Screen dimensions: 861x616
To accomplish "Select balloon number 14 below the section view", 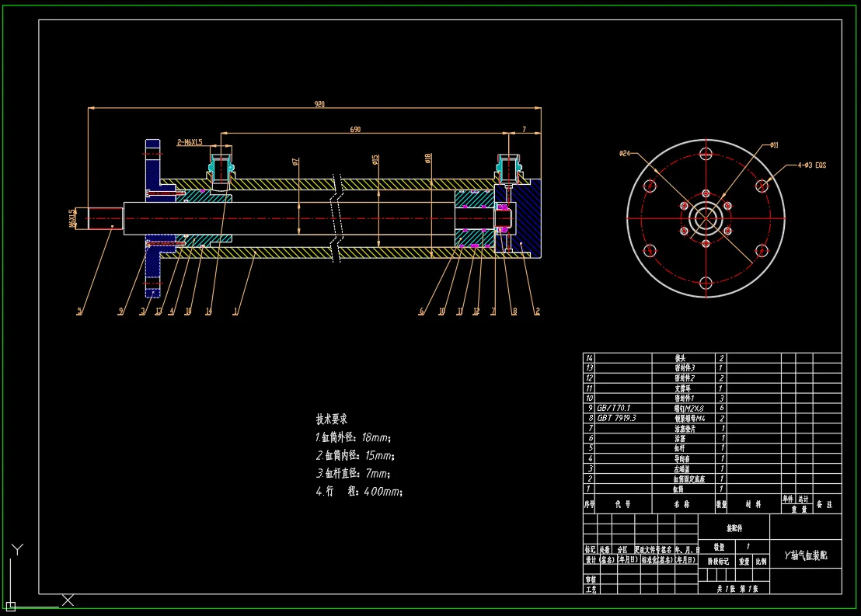I will click(209, 311).
